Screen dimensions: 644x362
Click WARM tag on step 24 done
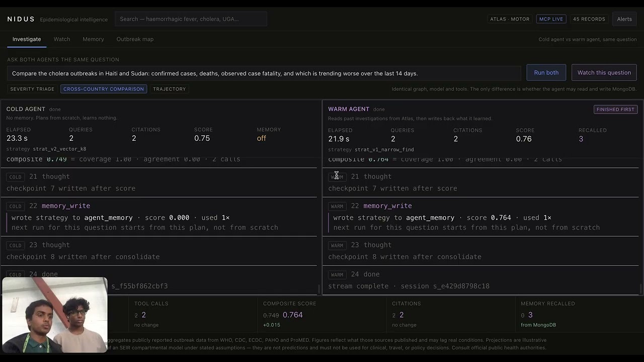click(337, 275)
